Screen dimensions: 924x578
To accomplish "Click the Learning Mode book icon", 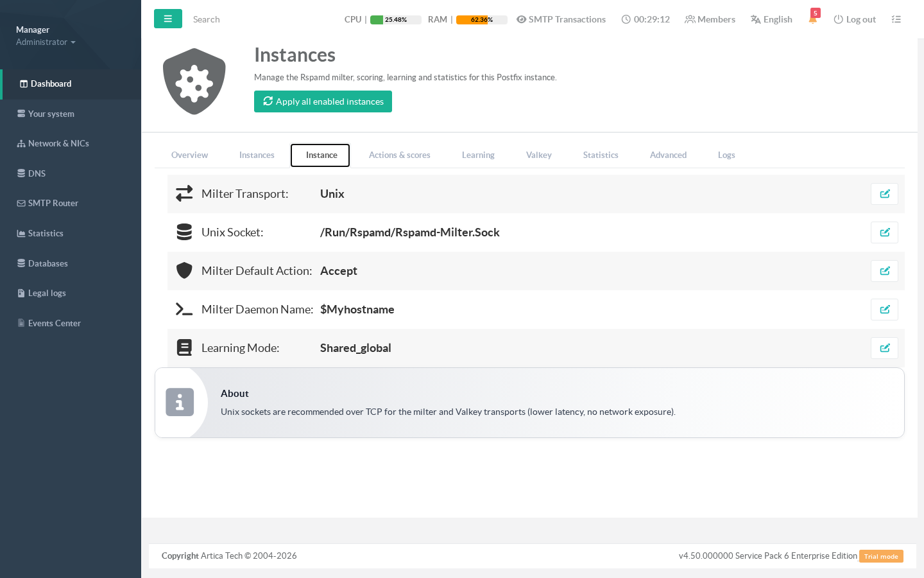I will pos(184,347).
